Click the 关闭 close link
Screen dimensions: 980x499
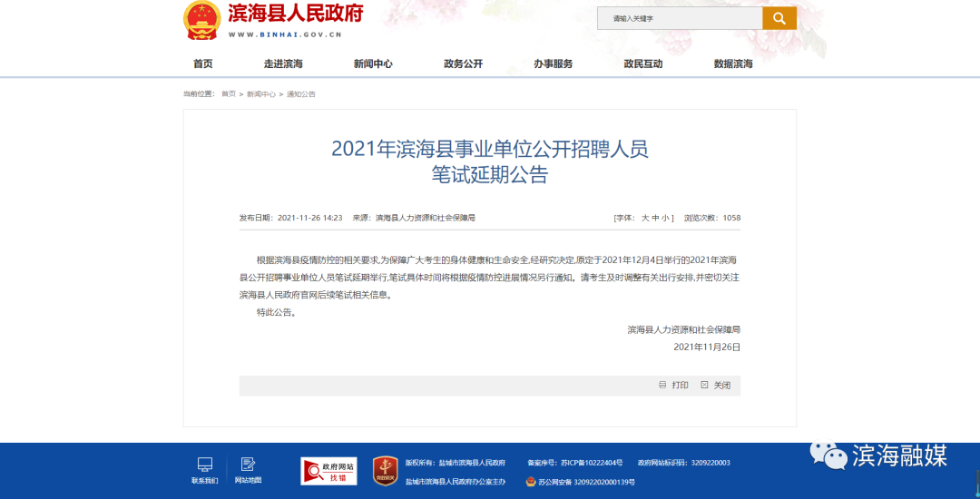pos(722,386)
